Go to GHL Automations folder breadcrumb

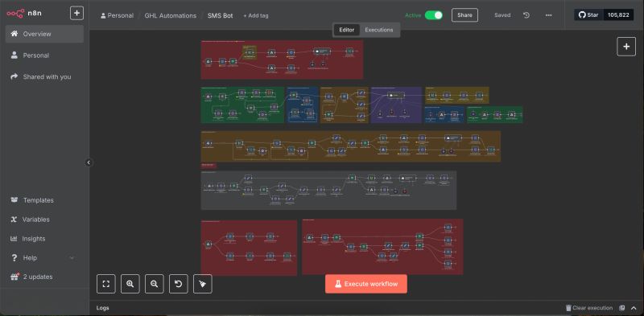click(171, 15)
